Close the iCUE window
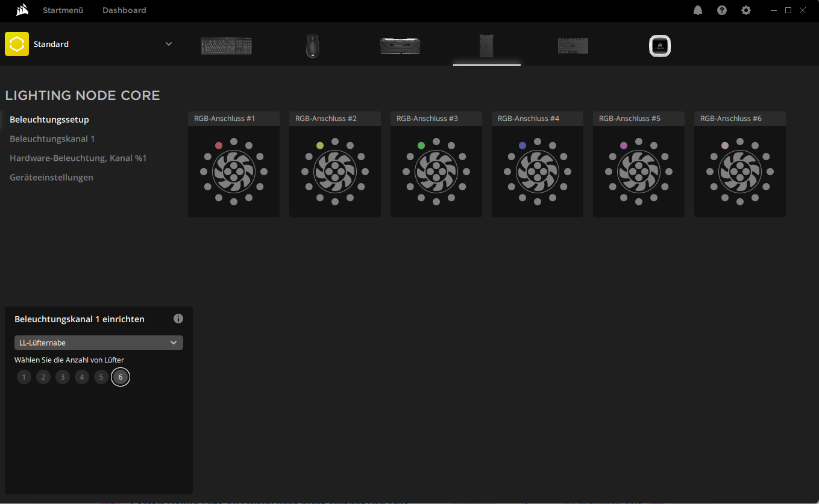This screenshot has width=819, height=504. point(803,10)
